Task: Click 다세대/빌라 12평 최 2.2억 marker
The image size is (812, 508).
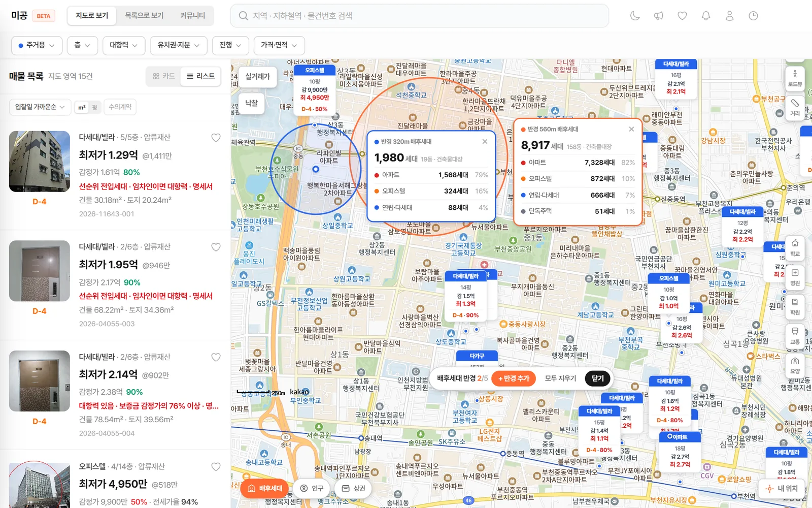Action: 742,226
